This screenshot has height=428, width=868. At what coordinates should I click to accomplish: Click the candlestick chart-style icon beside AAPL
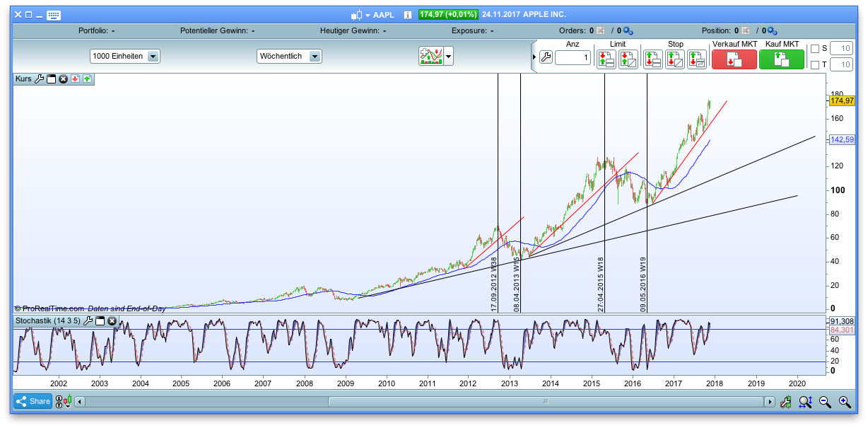[x=357, y=15]
